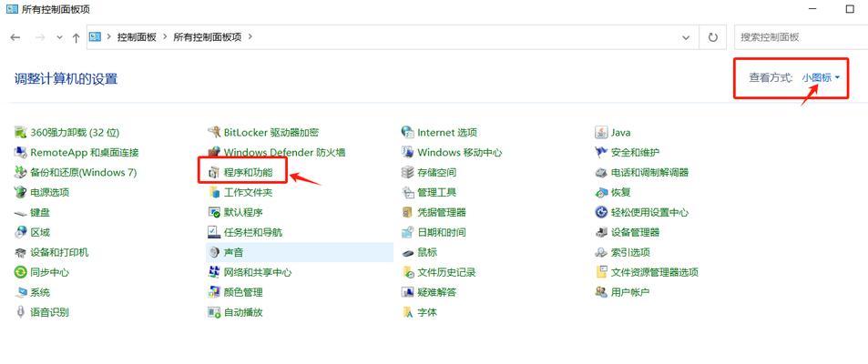Click the 语音识别 microphone icon
Screen dimensions: 868x364
(x=20, y=312)
